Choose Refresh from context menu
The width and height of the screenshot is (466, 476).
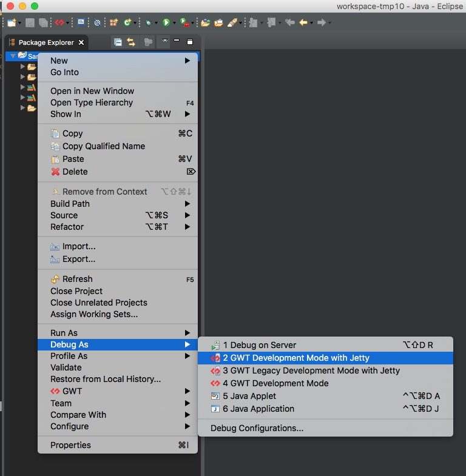[118, 279]
